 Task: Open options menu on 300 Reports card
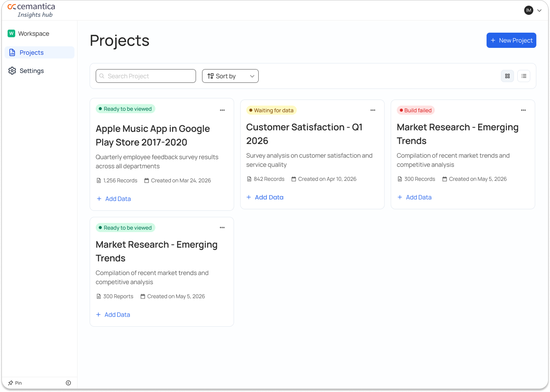(x=222, y=228)
